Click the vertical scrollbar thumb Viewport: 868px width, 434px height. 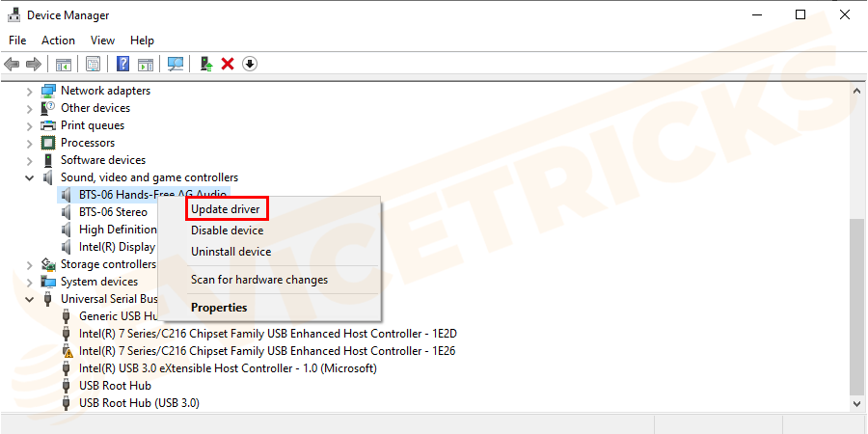[856, 306]
